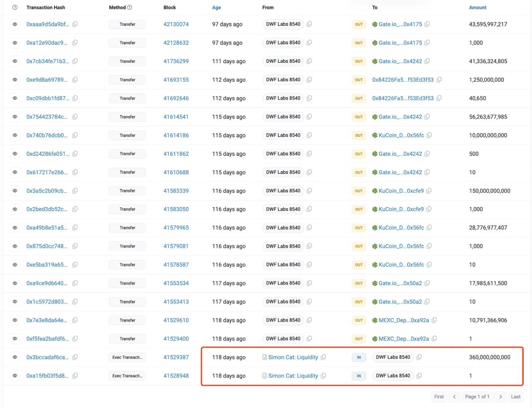The height and width of the screenshot is (408, 532).
Task: Jump to Last page
Action: (515, 396)
